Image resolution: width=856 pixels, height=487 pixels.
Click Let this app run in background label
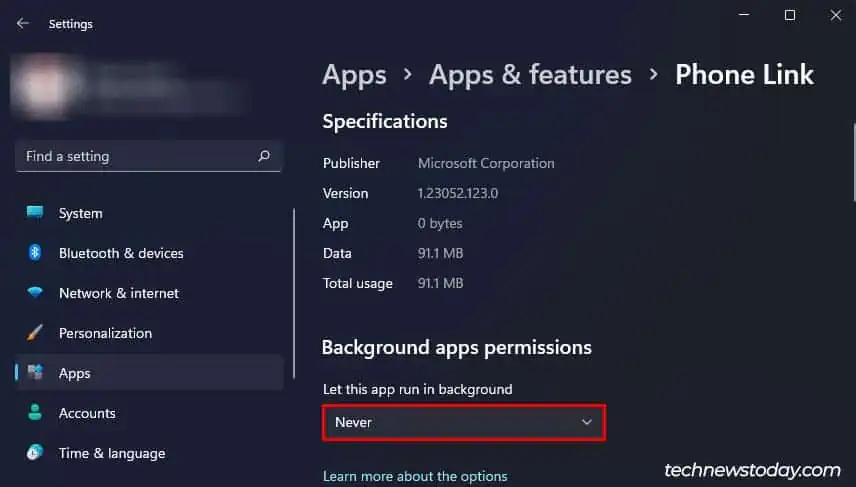coord(418,389)
